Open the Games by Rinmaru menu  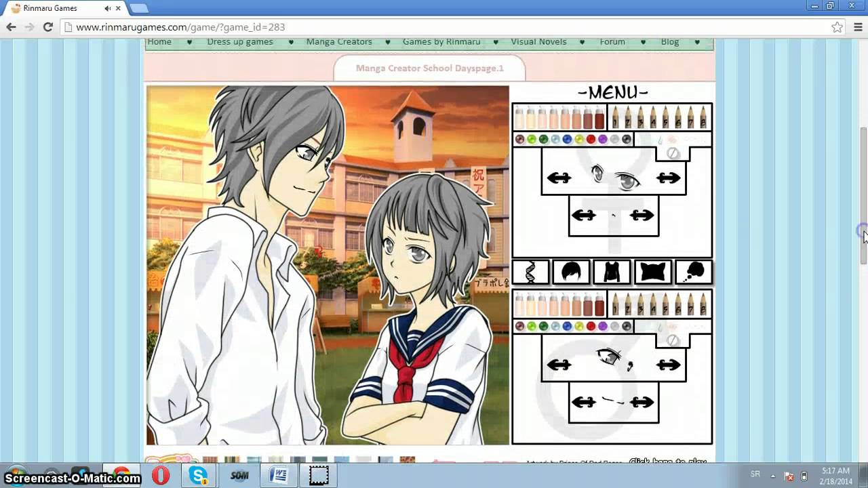click(x=441, y=42)
